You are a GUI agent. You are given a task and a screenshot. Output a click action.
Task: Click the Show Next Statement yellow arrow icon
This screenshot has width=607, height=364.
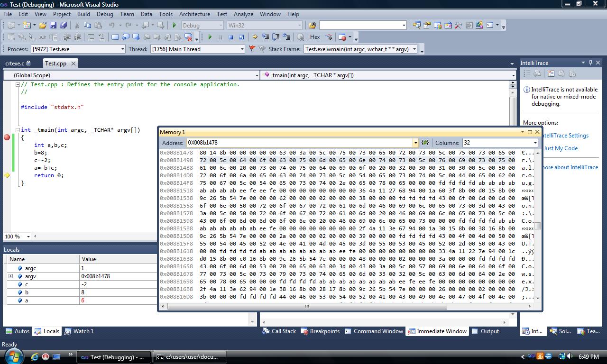coord(255,36)
